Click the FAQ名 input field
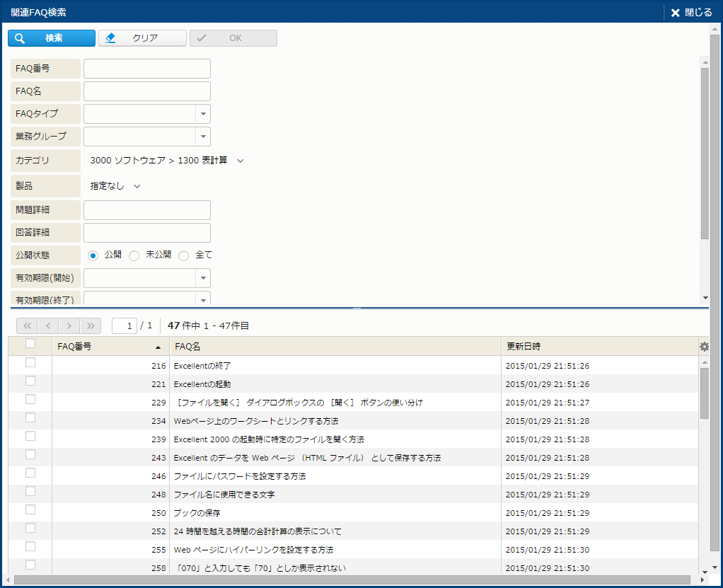723x588 pixels. tap(147, 91)
